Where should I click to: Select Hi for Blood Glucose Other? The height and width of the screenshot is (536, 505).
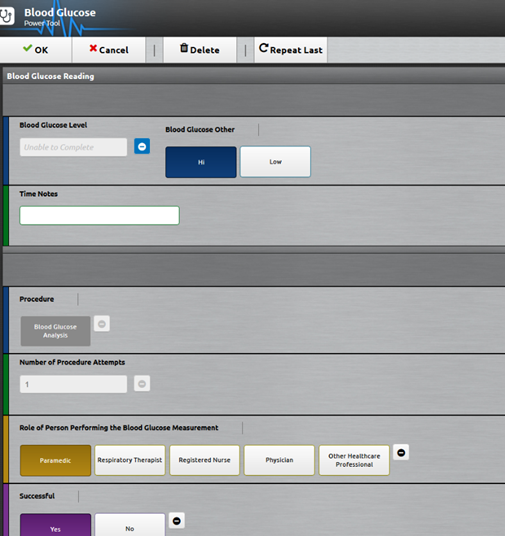pyautogui.click(x=201, y=162)
